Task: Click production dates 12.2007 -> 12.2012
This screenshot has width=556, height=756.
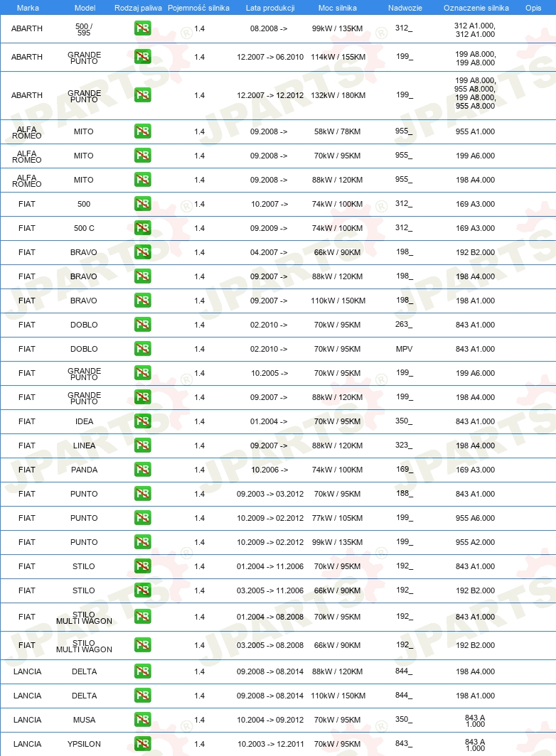Action: [269, 95]
